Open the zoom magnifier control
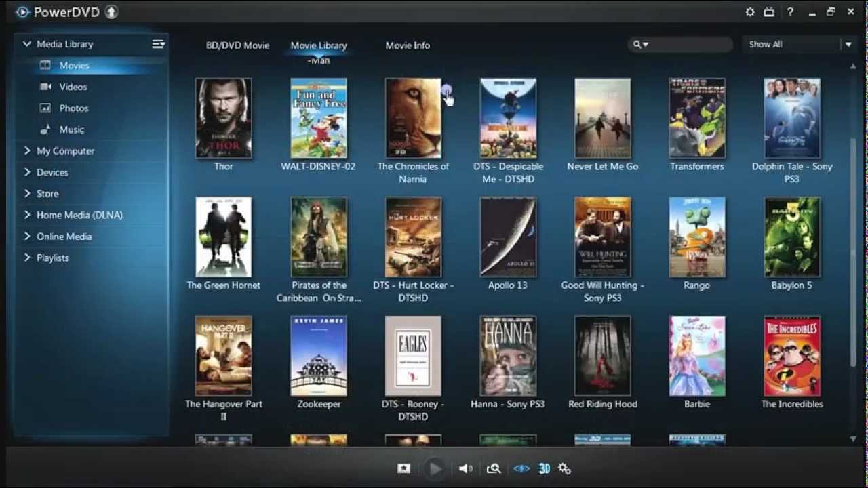The image size is (868, 488). (494, 468)
